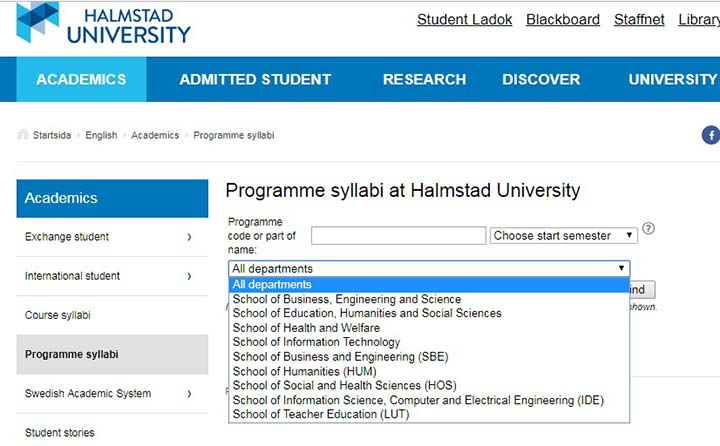
Task: Click the programme code input field
Action: (x=399, y=236)
